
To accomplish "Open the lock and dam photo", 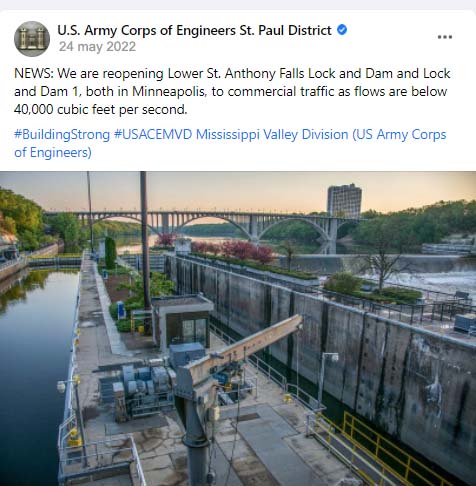I will (238, 328).
